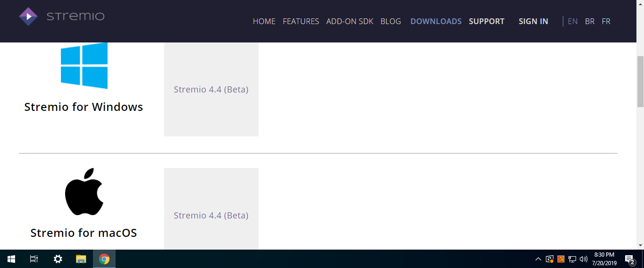
Task: Open BLOG in the navigation bar
Action: tap(391, 21)
